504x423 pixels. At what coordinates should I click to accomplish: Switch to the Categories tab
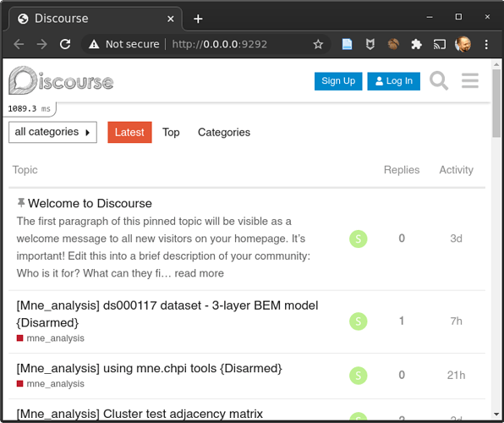point(224,132)
